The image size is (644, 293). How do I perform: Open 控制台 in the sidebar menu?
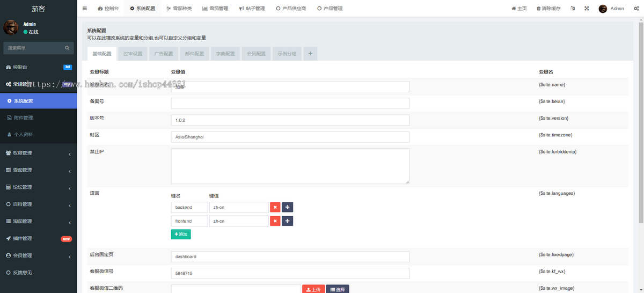(39, 67)
